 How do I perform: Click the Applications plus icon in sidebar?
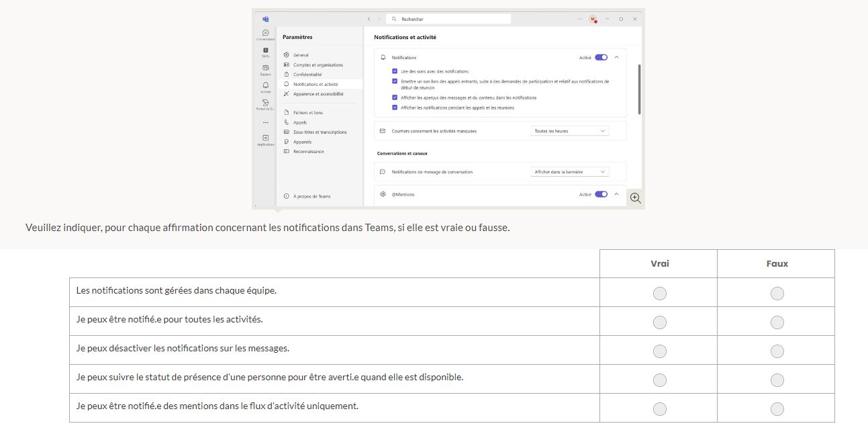click(x=265, y=138)
